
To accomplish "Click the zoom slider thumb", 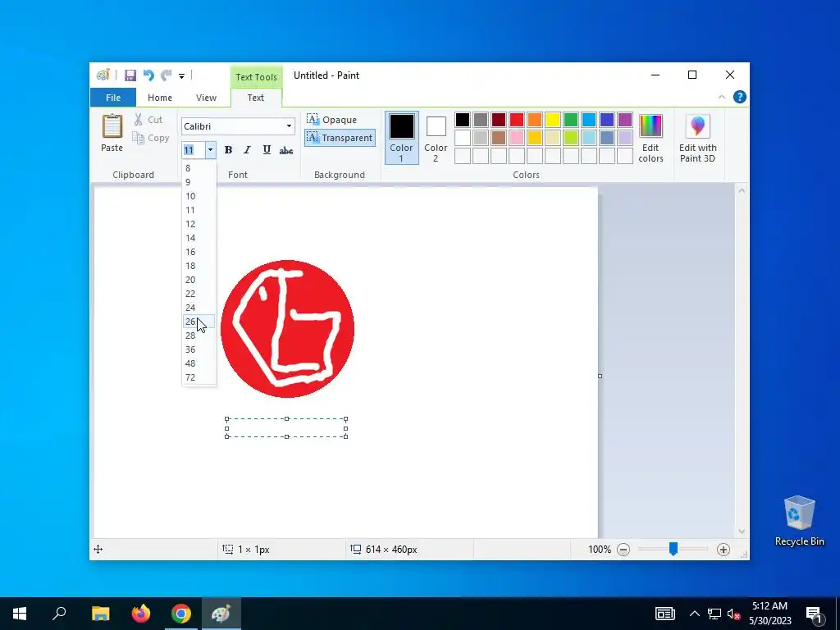I will [673, 549].
